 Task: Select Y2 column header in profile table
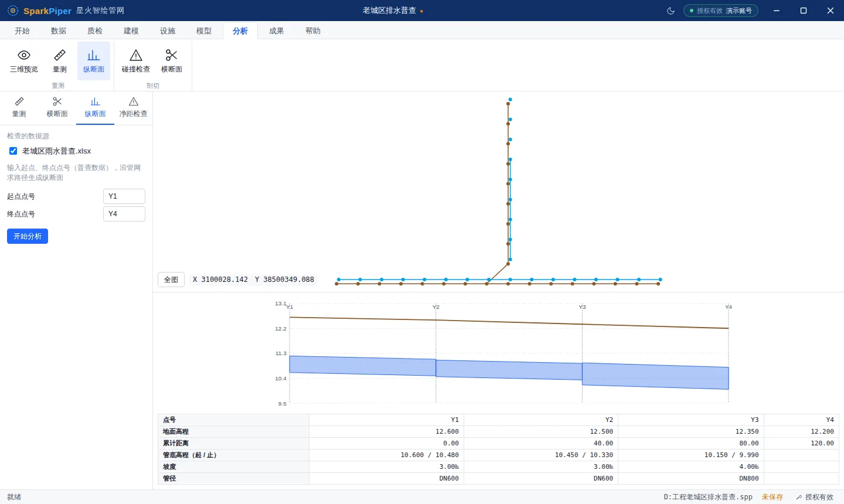541,420
